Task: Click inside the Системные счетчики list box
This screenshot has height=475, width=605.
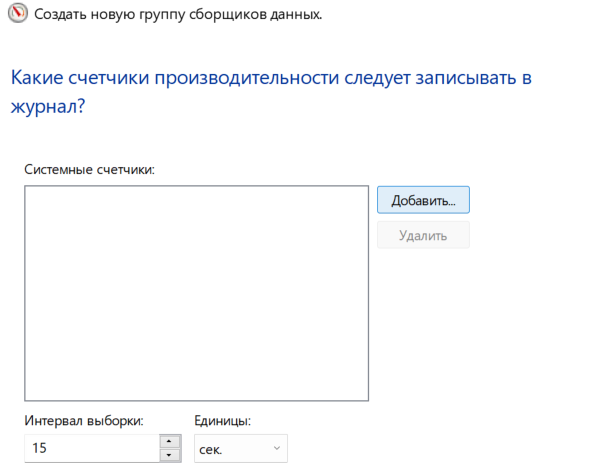Action: point(196,293)
